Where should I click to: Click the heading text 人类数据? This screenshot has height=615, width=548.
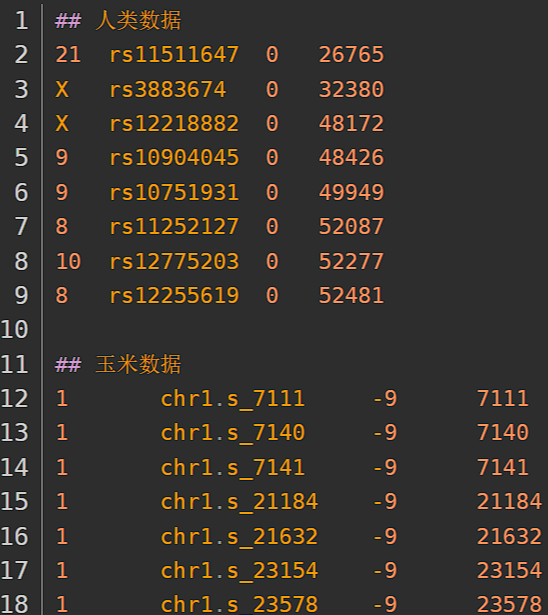[138, 20]
